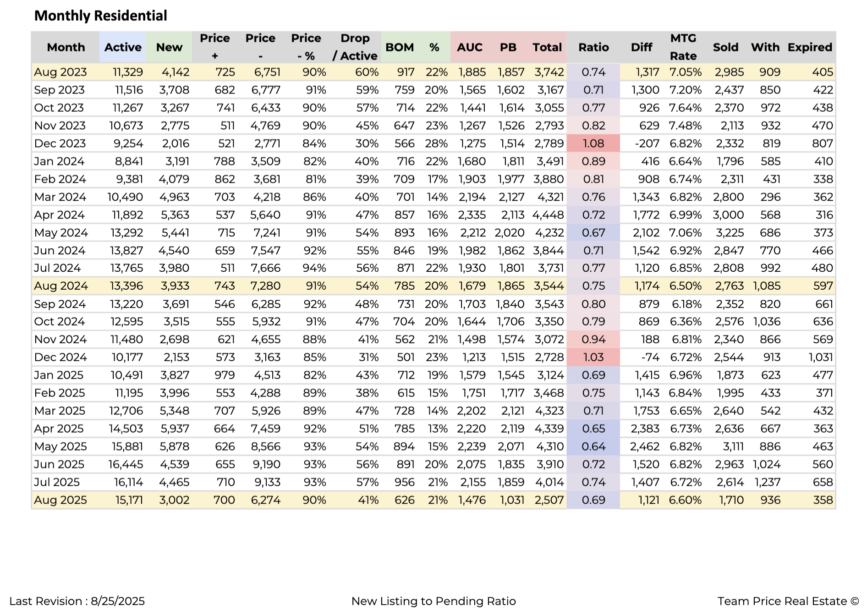The image size is (867, 616).
Task: Select the MTG Rate column header
Action: (x=683, y=47)
